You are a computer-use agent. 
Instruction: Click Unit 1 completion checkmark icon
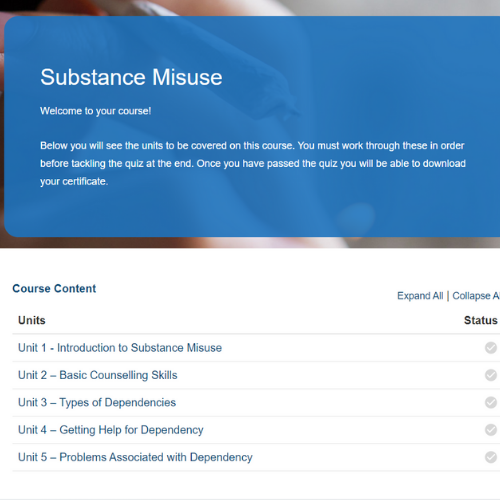(x=491, y=348)
